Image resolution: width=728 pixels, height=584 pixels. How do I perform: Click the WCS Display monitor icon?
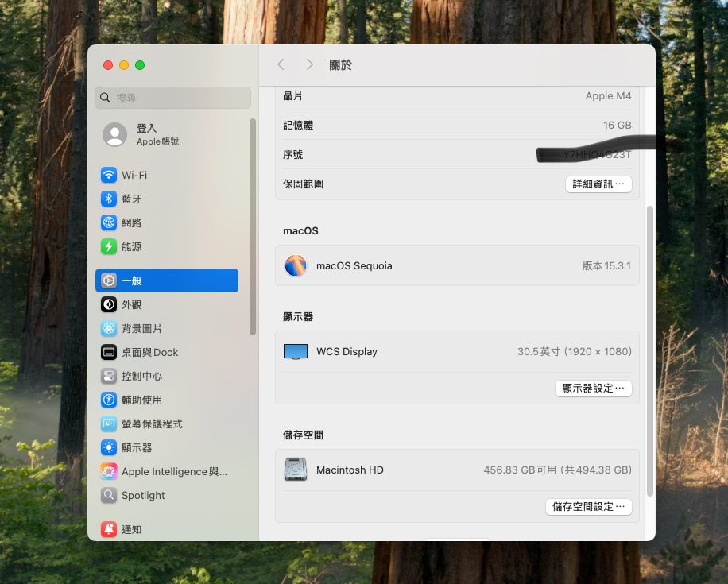296,351
